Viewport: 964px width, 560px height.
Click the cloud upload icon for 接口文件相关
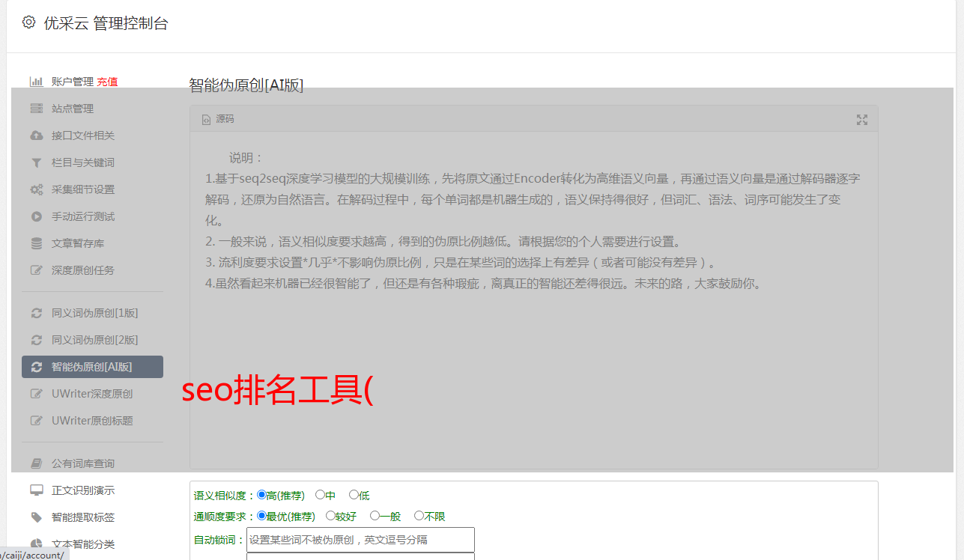point(36,136)
